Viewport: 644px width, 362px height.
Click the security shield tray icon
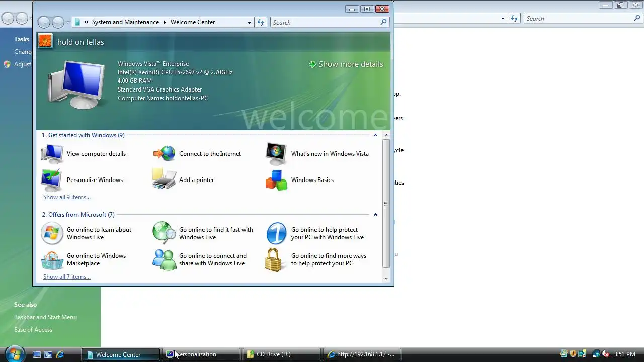click(573, 354)
